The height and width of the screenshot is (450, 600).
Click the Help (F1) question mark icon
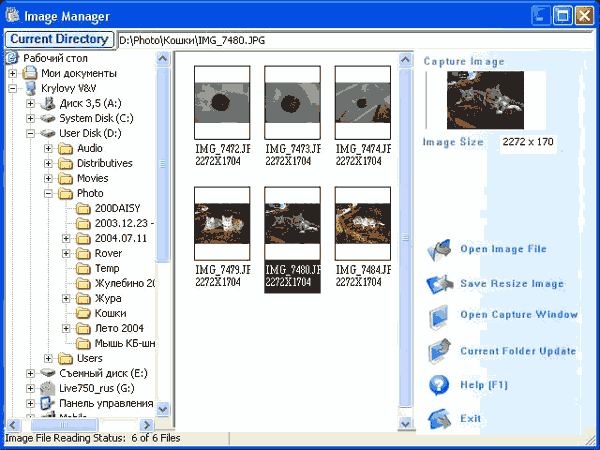439,385
